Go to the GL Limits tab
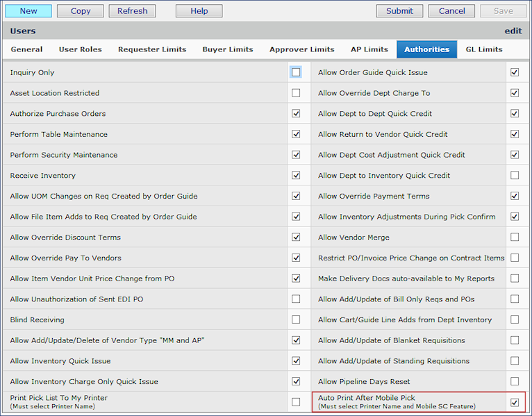This screenshot has width=532, height=416. tap(483, 49)
